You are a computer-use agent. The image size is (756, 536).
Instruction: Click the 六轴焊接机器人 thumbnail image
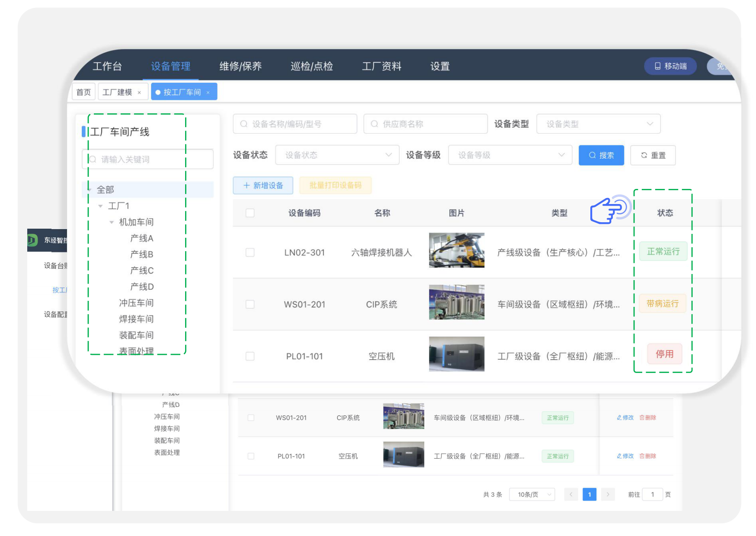(456, 250)
